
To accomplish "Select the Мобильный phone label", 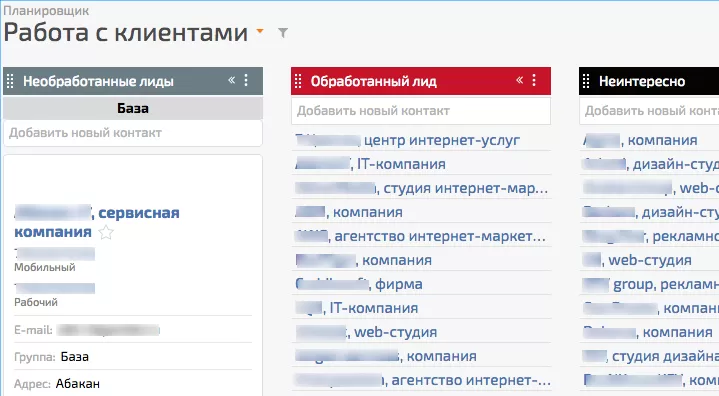I will (44, 267).
